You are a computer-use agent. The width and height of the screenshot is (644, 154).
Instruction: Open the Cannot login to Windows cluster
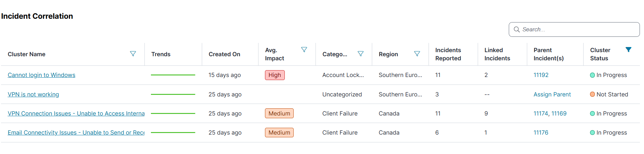click(41, 75)
